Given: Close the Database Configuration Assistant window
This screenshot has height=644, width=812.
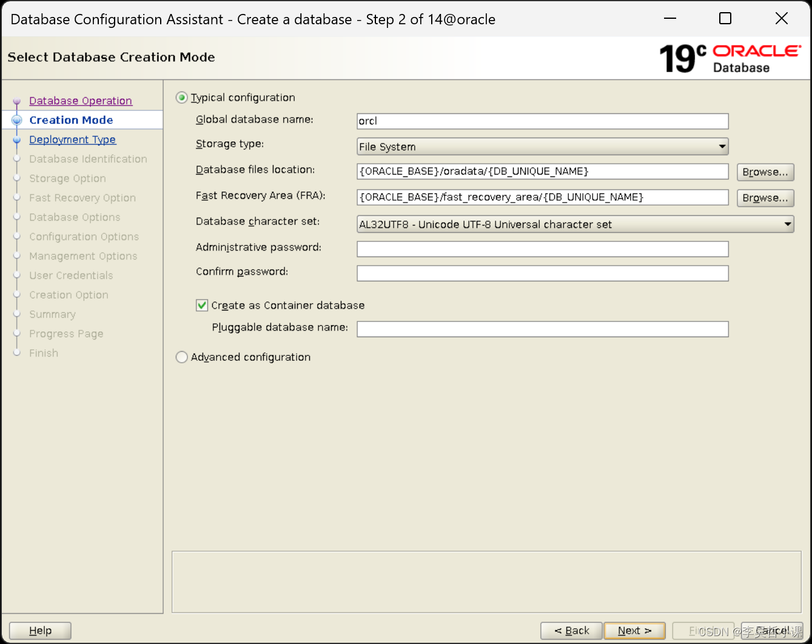Looking at the screenshot, I should (782, 19).
